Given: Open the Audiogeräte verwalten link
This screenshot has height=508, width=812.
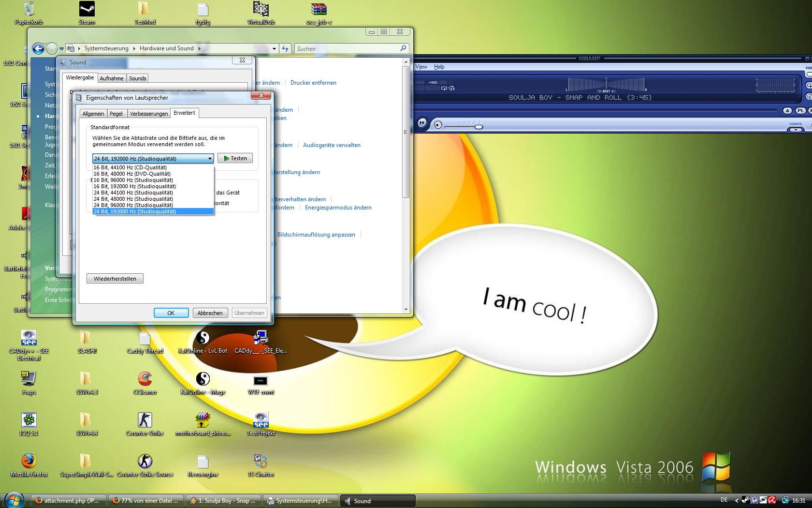Looking at the screenshot, I should (332, 145).
